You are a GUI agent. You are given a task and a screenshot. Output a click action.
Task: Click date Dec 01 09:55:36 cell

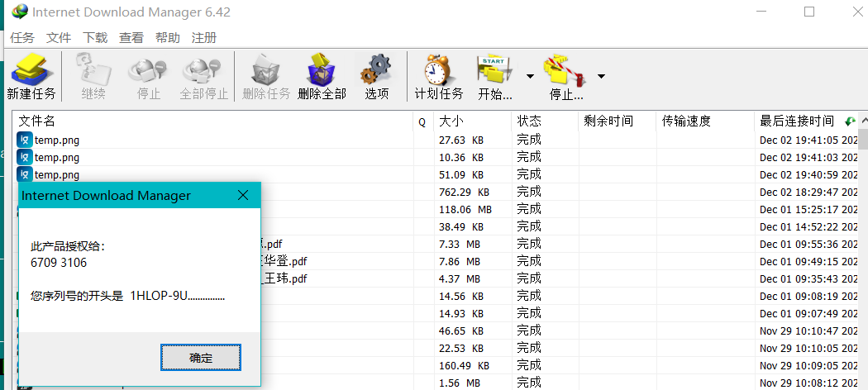tap(808, 244)
